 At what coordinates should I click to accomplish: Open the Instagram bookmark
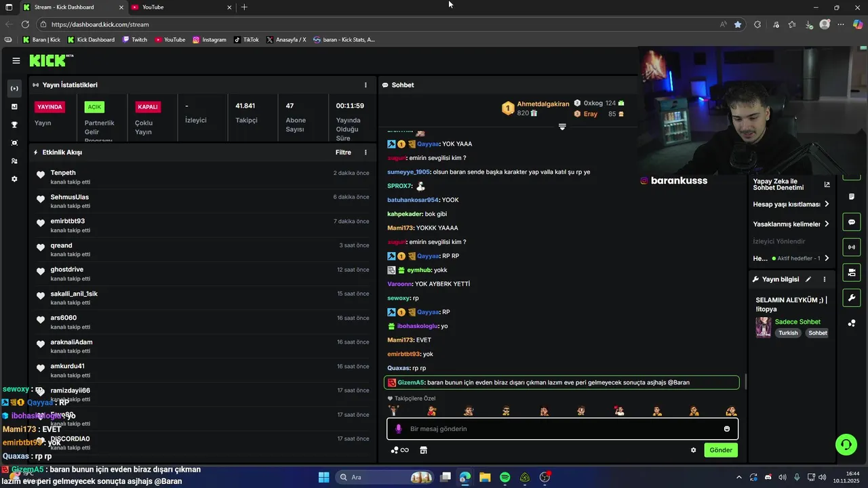pyautogui.click(x=210, y=40)
